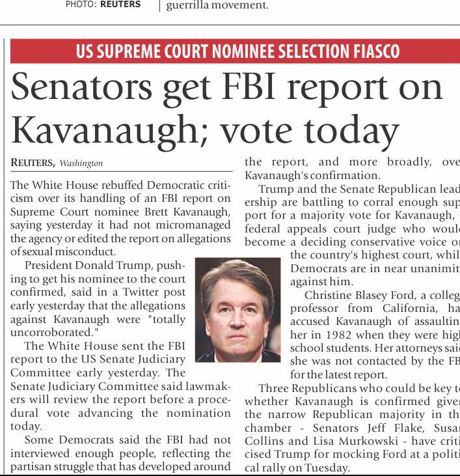Click "cal rally on Tuesday." closing line

click(297, 468)
